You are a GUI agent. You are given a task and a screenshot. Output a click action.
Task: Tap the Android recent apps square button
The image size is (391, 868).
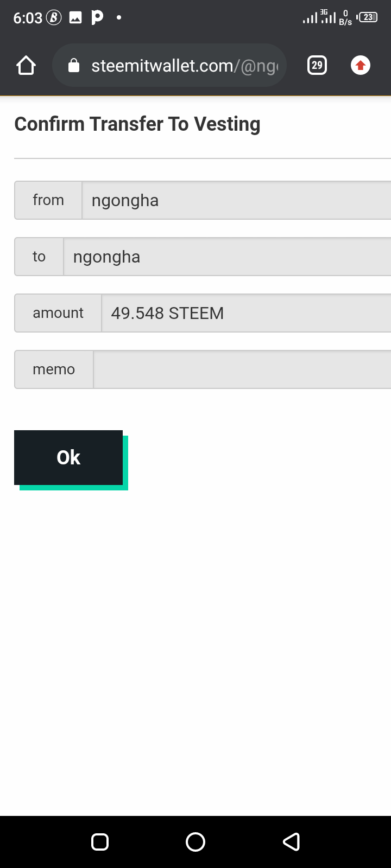pyautogui.click(x=100, y=841)
